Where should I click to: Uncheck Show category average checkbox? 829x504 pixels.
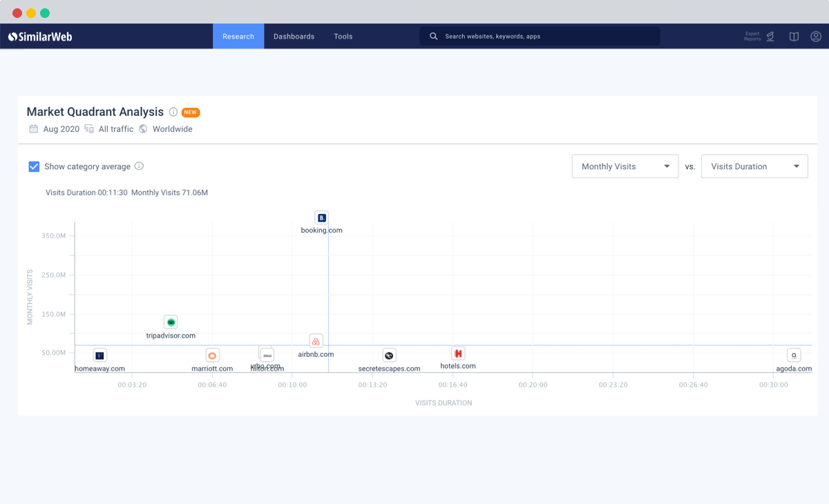(x=34, y=166)
